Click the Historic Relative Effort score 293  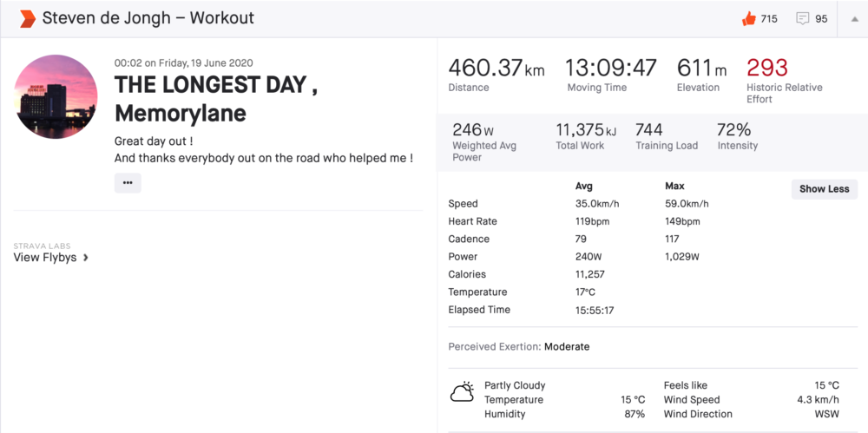coord(767,69)
